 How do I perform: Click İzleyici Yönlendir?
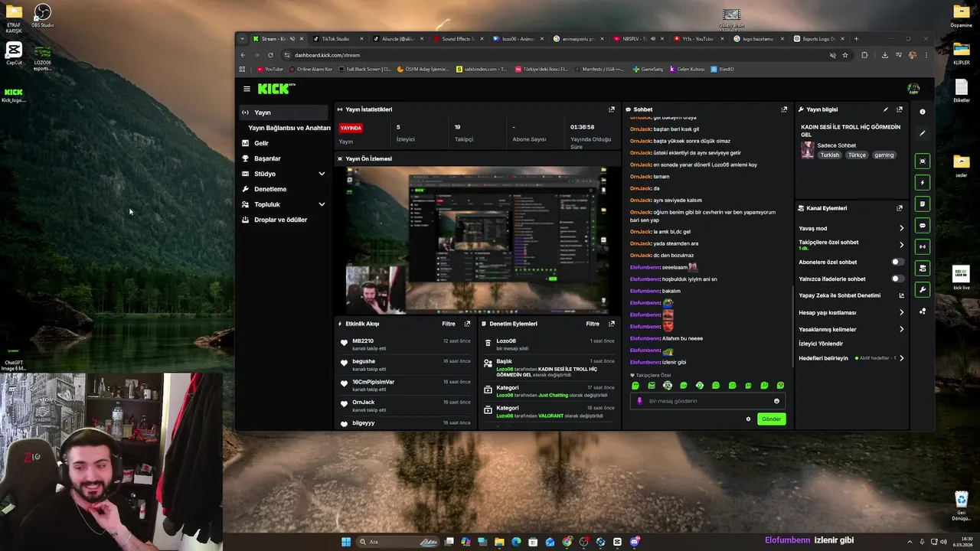821,344
